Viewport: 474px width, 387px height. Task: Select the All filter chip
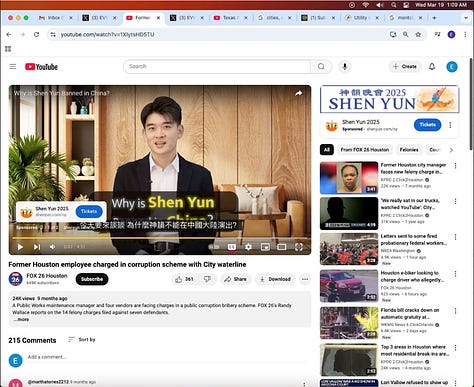tap(327, 150)
